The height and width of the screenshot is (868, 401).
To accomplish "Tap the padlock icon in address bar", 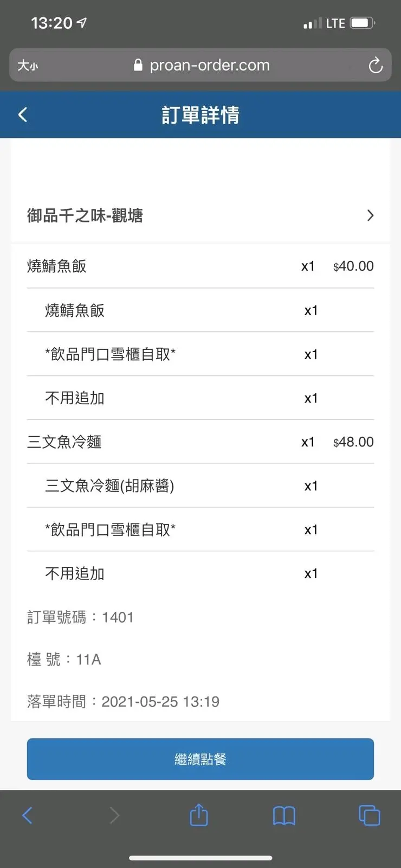I will tap(138, 65).
